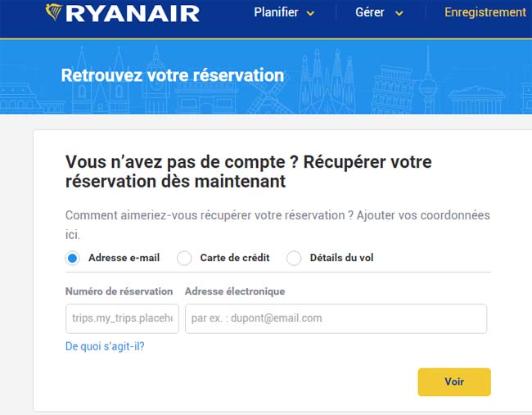Open the 'De quoi s'agit-il?' link

tap(105, 346)
